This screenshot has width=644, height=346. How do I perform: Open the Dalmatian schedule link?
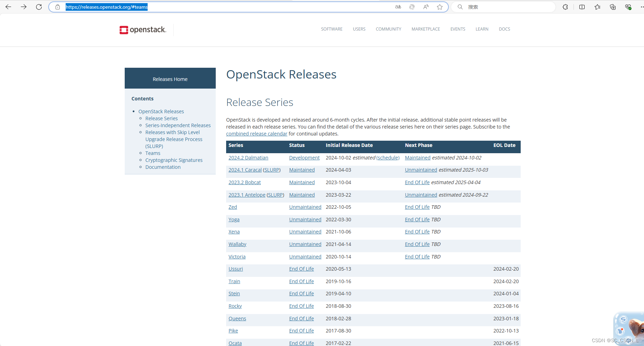[388, 158]
